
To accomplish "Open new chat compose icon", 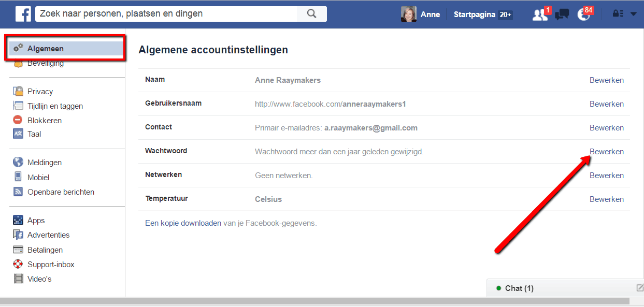I will (640, 288).
